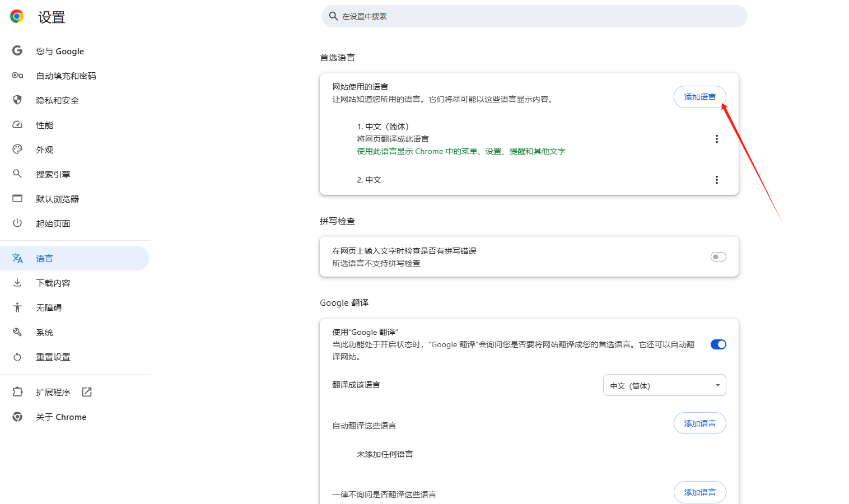Viewport: 849px width, 504px height.
Task: Click 添加语言 next to 自动翻译这些语言
Action: [x=700, y=423]
